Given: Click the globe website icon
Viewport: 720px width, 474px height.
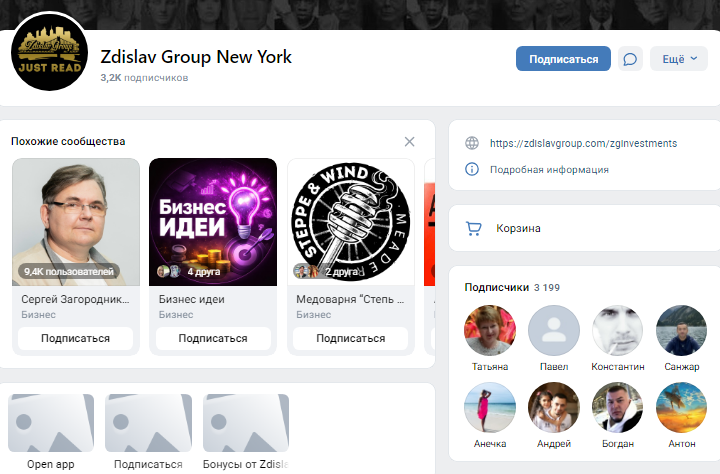Looking at the screenshot, I should pyautogui.click(x=472, y=143).
